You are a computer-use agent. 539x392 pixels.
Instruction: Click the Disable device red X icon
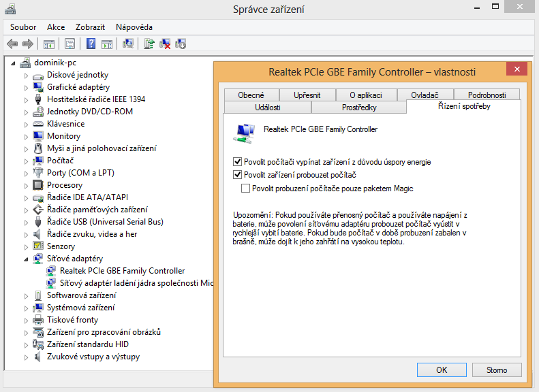pyautogui.click(x=165, y=44)
